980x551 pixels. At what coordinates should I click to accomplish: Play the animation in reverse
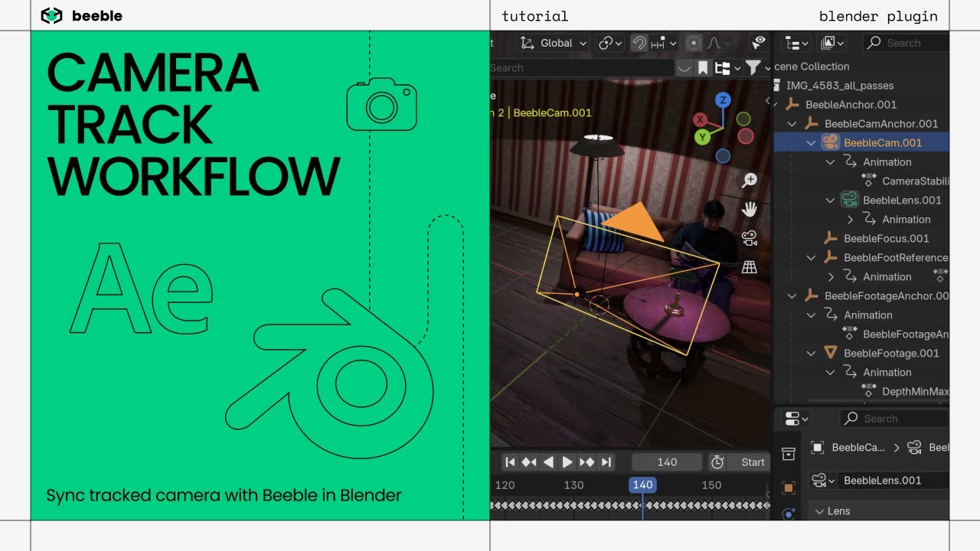point(548,462)
